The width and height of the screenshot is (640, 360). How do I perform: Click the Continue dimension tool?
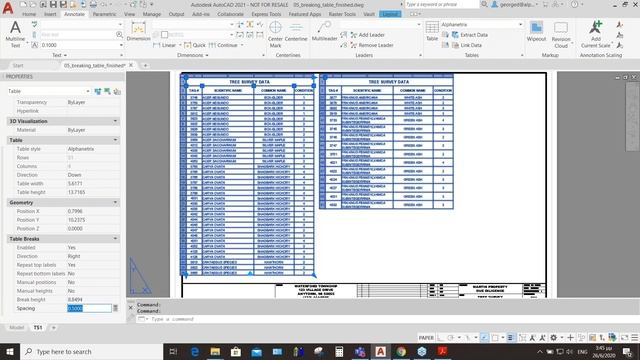[x=223, y=45]
